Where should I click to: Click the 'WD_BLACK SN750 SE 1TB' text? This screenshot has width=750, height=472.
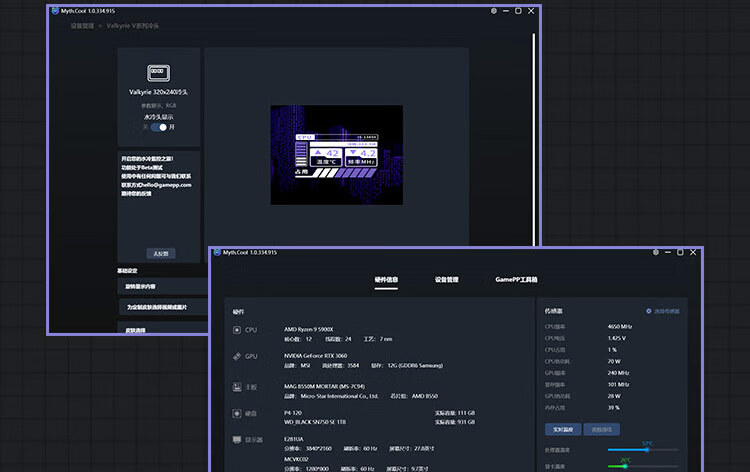315,422
